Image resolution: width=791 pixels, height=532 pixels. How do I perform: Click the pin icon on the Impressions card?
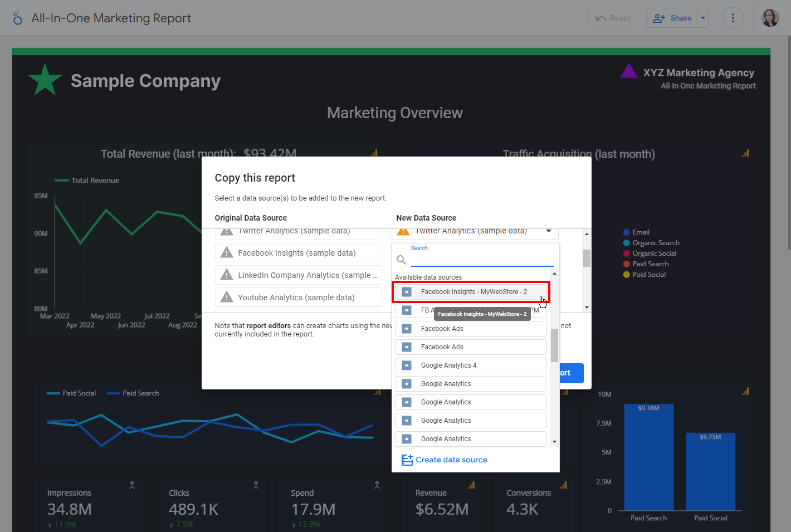point(132,485)
